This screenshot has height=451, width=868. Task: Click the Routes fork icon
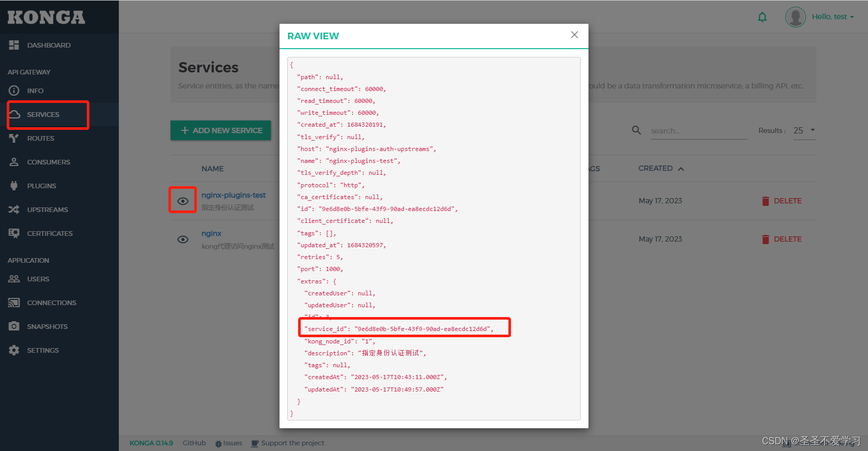(x=14, y=138)
